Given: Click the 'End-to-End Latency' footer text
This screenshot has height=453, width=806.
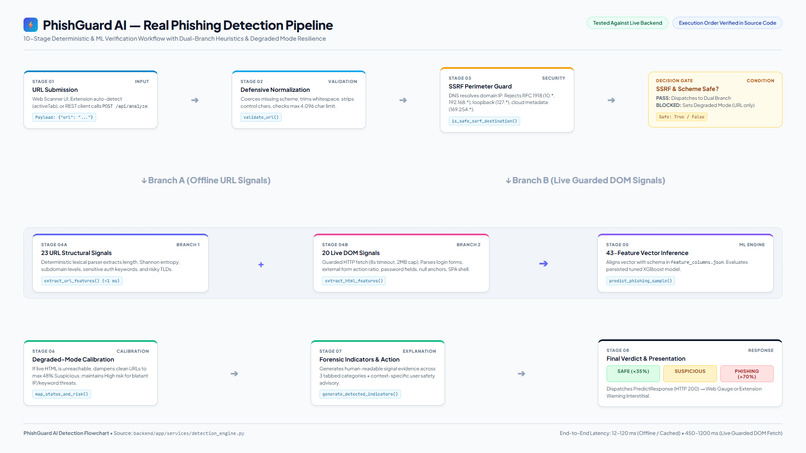Looking at the screenshot, I should [x=671, y=433].
